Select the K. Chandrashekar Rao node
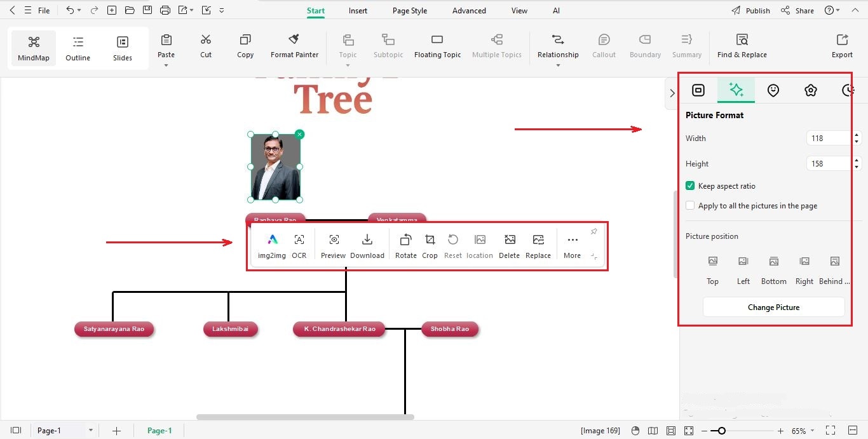This screenshot has width=868, height=439. tap(339, 329)
